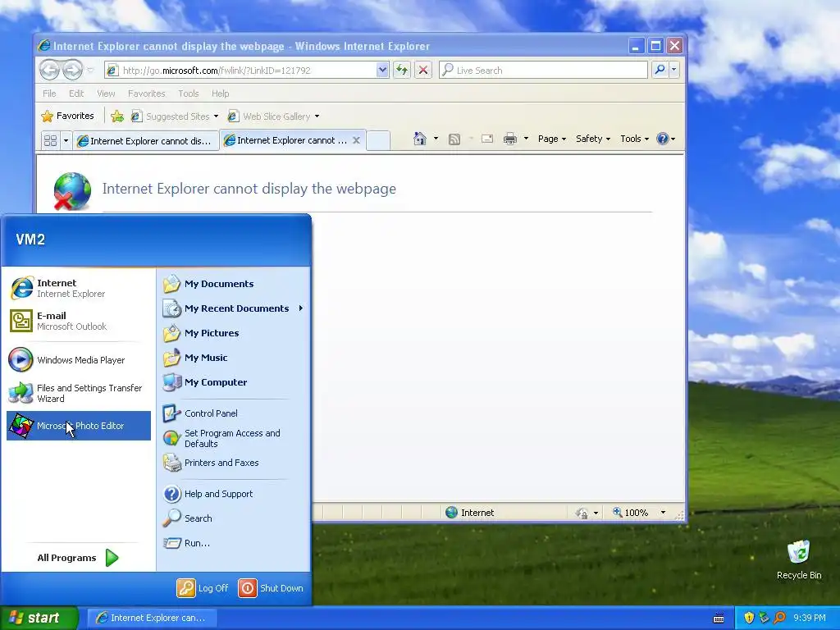
Task: Open My Computer
Action: click(x=234, y=382)
